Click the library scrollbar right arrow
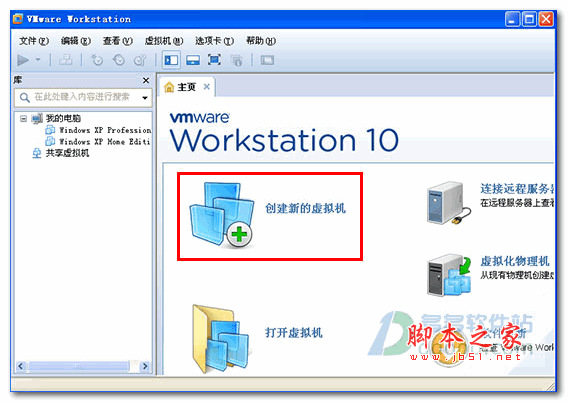The image size is (568, 403). pos(145,366)
